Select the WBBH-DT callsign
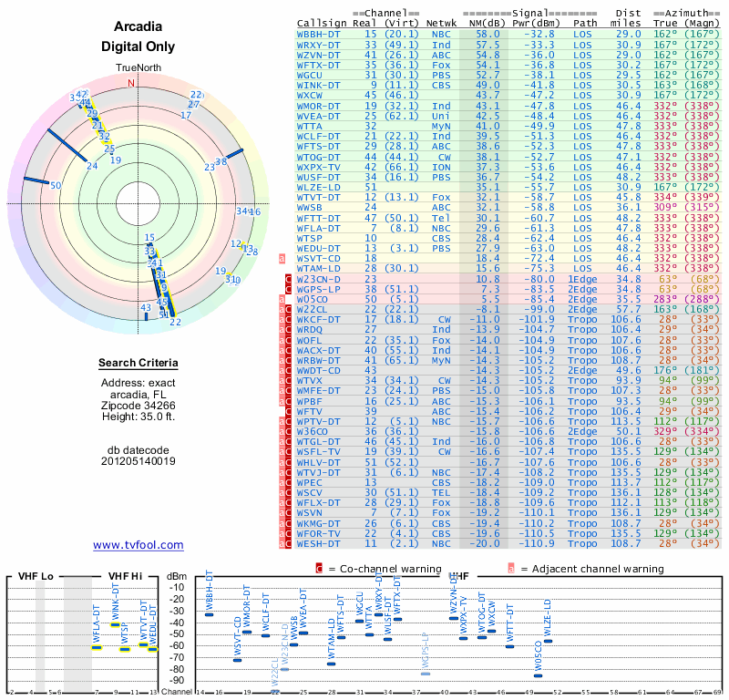 [318, 35]
